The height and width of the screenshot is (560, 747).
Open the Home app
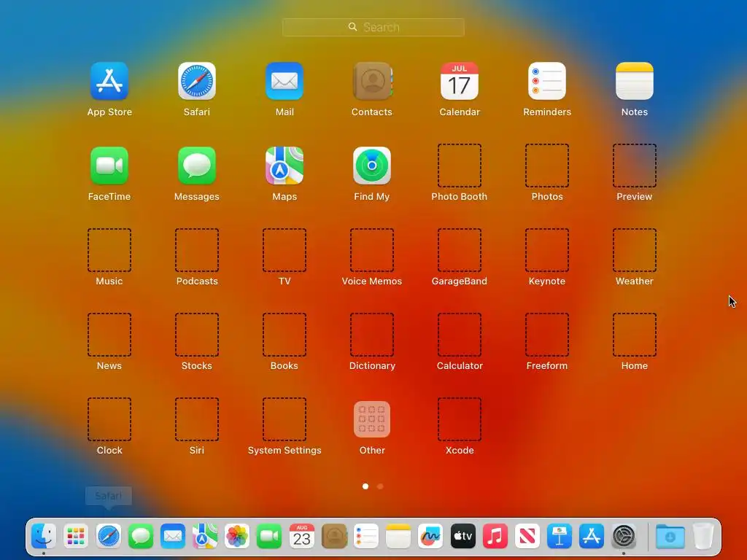click(635, 335)
